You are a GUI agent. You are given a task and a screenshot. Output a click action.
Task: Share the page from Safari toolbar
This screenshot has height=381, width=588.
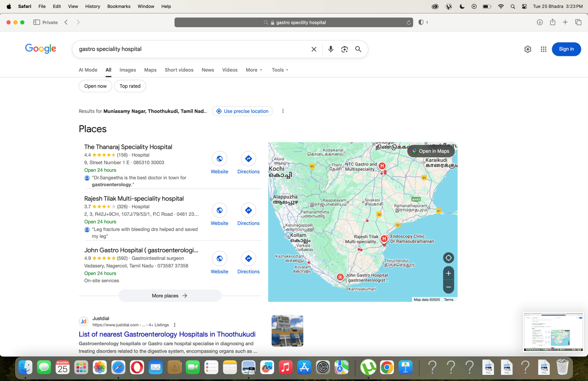click(552, 22)
